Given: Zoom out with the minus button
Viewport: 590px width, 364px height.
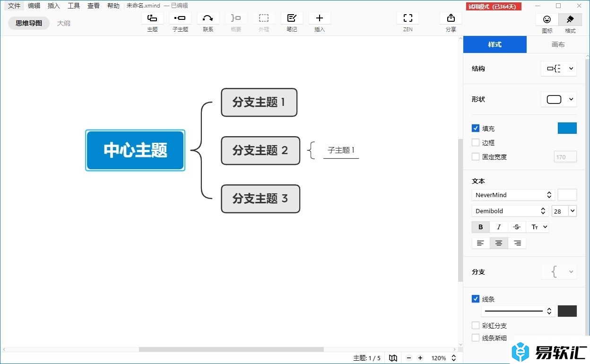Looking at the screenshot, I should pyautogui.click(x=409, y=358).
